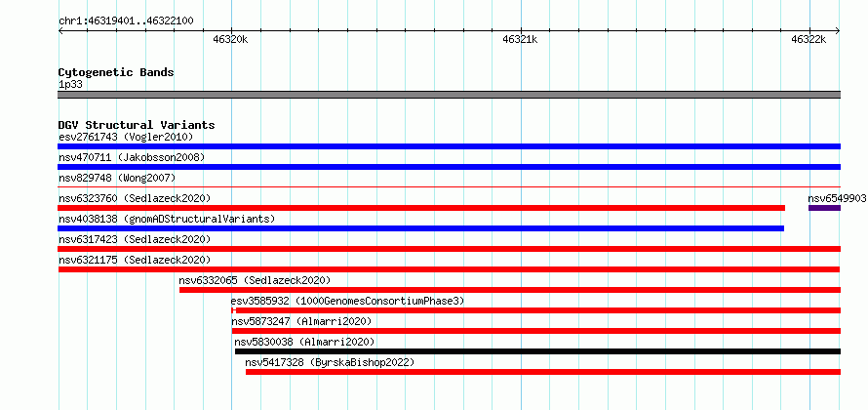
Task: Click the 46322k ruler position
Action: coord(809,39)
